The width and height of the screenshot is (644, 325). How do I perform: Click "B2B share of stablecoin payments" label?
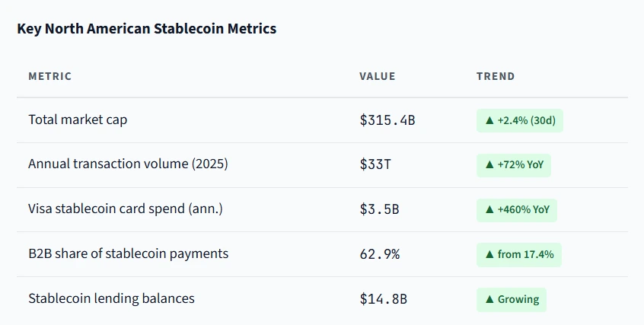pyautogui.click(x=128, y=253)
